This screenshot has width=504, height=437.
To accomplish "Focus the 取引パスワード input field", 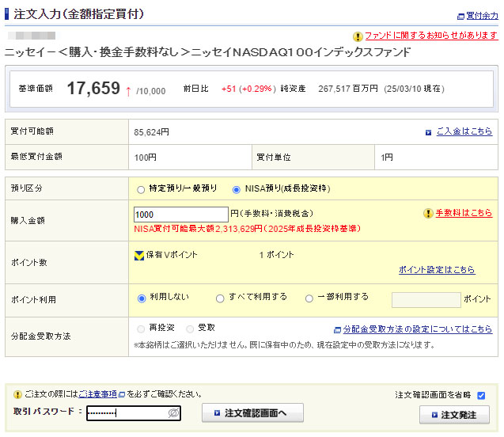I will click(x=127, y=413).
